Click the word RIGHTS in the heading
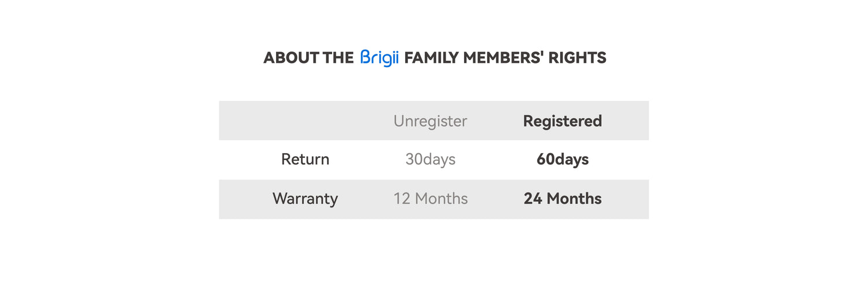Image resolution: width=868 pixels, height=289 pixels. [578, 58]
